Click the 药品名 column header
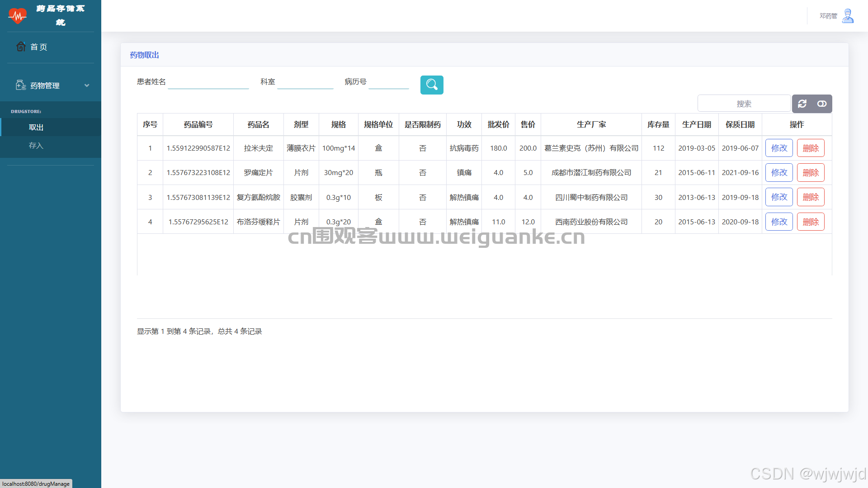Image resolution: width=868 pixels, height=488 pixels. coord(258,124)
